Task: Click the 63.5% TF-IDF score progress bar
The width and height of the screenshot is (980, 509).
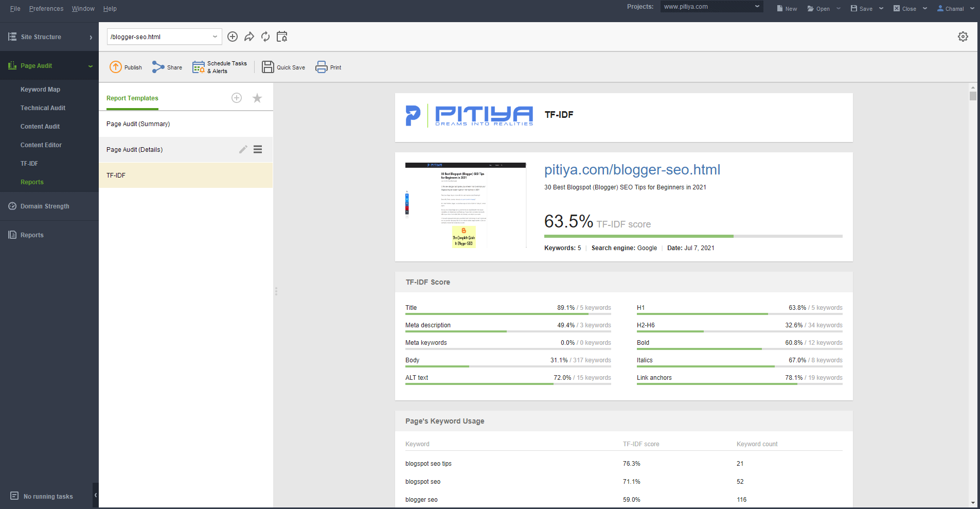Action: coord(693,236)
